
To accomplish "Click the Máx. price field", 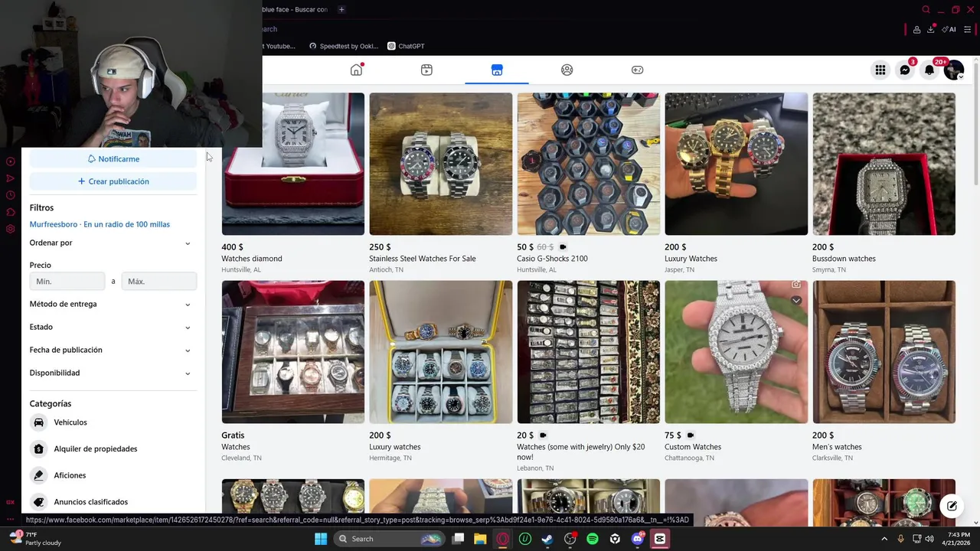I will 159,281.
